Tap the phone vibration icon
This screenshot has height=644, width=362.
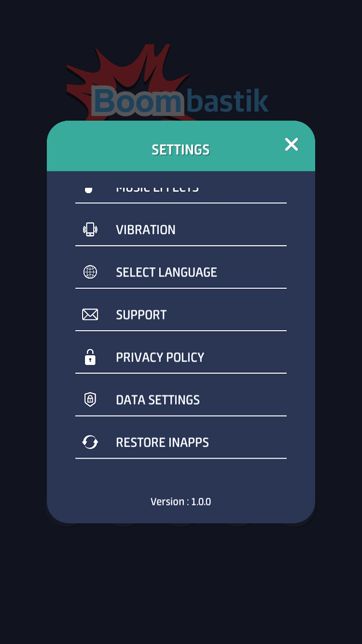click(90, 230)
